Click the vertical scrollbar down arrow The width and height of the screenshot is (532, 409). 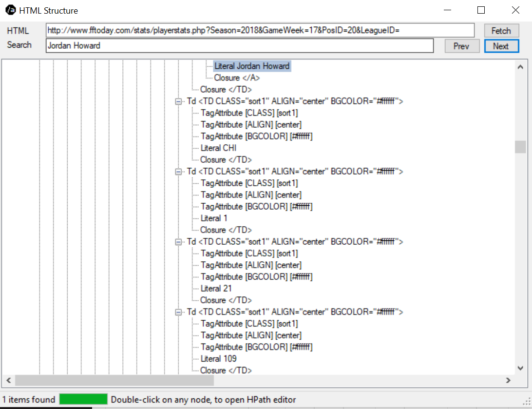point(520,368)
